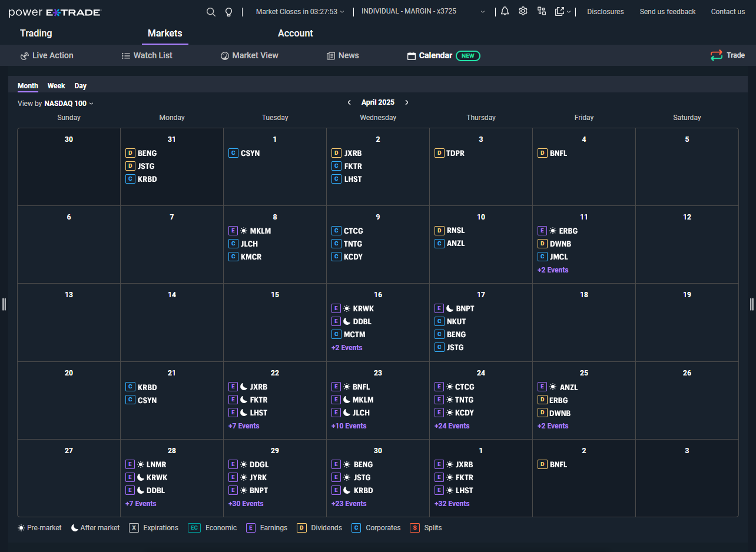The image size is (756, 552).
Task: Click the JMCL event on April 11
Action: 553,257
